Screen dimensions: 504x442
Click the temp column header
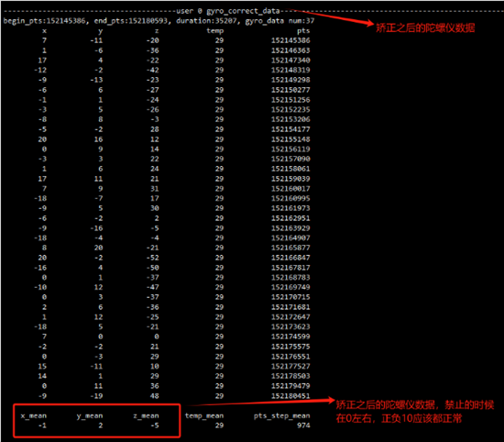click(215, 31)
